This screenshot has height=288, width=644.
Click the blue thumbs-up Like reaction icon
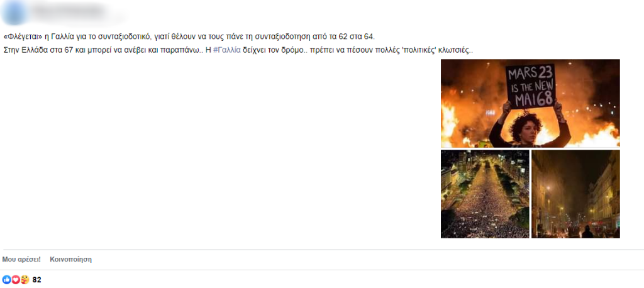[6, 280]
